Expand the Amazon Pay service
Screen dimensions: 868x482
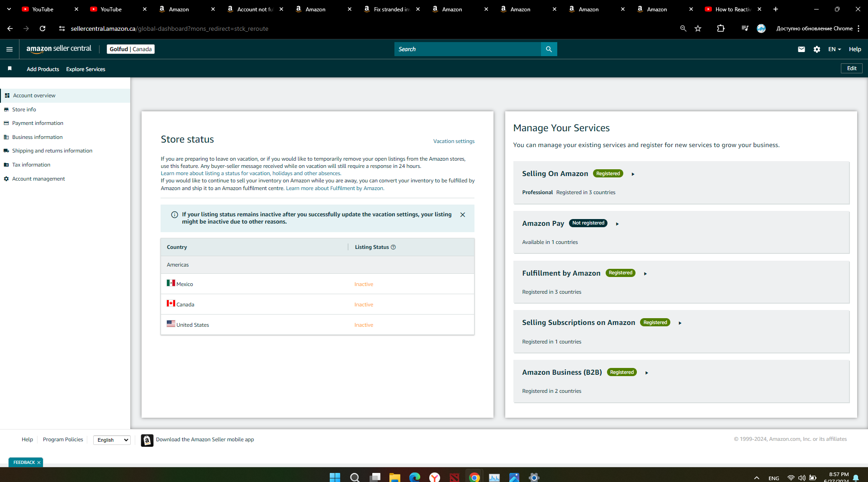617,224
